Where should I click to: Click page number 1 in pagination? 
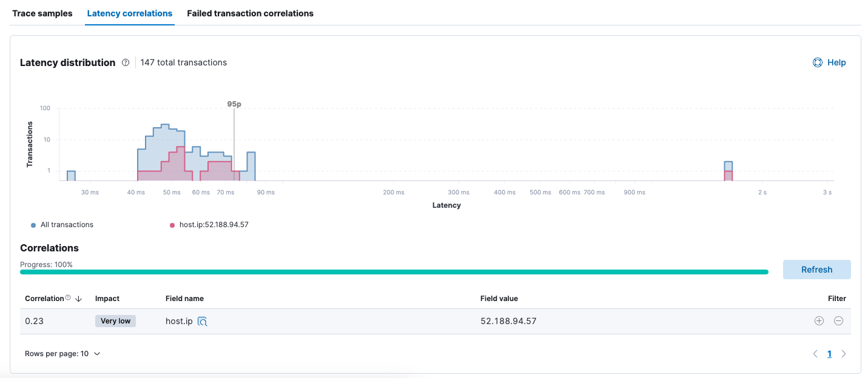click(x=829, y=354)
